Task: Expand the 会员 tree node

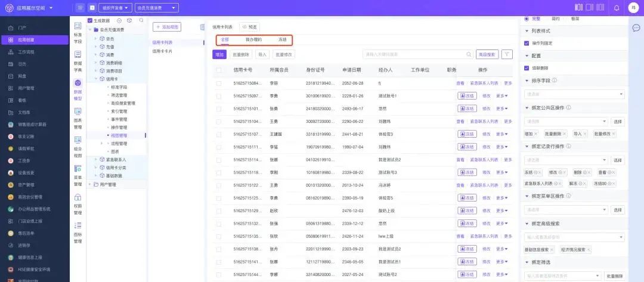Action: pyautogui.click(x=95, y=39)
